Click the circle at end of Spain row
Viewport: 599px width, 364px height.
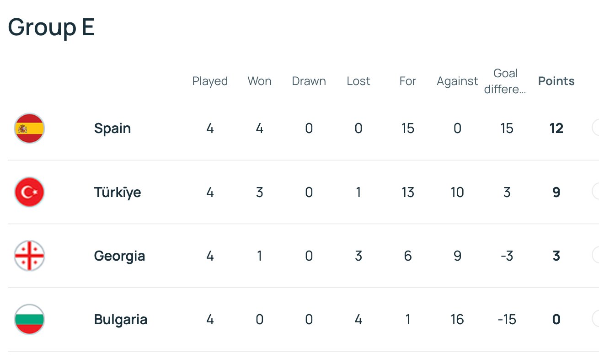(596, 128)
